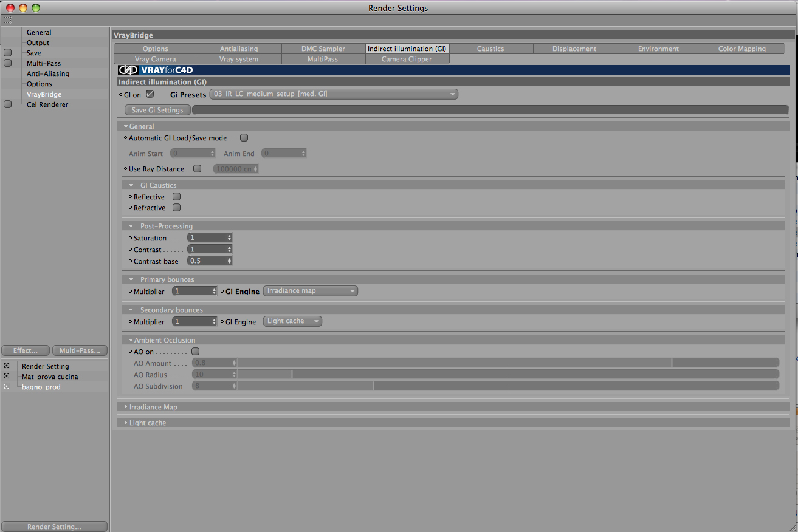Click the icon beside bagno_prod
The image size is (798, 532).
pos(7,387)
